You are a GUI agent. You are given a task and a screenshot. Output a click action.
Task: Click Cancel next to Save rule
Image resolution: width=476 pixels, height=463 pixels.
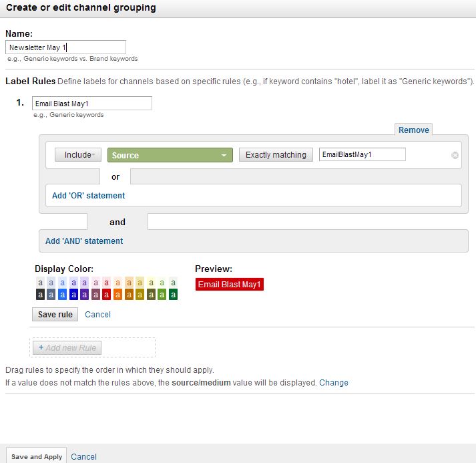(x=97, y=314)
